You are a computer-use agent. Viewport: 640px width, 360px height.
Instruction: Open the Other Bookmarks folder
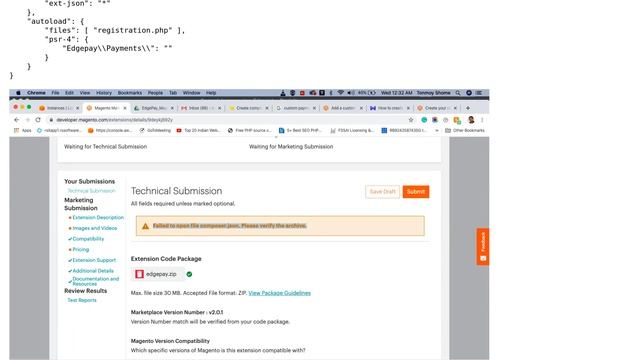464,131
